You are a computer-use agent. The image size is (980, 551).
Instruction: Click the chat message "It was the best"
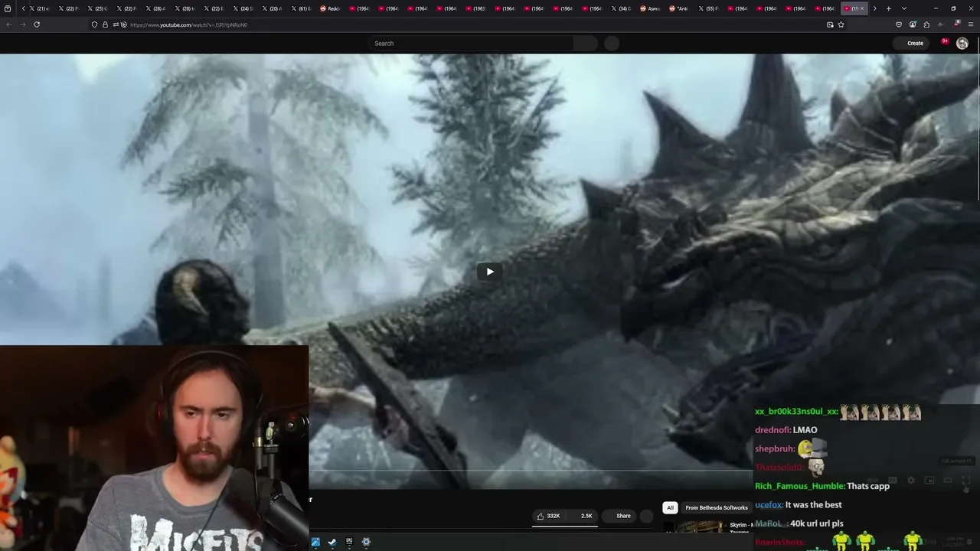point(813,505)
